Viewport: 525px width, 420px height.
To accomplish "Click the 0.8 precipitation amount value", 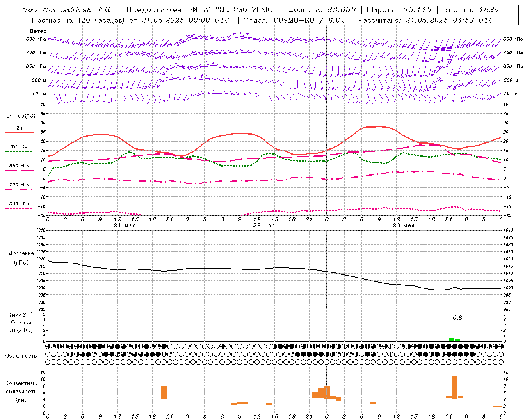I will pyautogui.click(x=457, y=318).
